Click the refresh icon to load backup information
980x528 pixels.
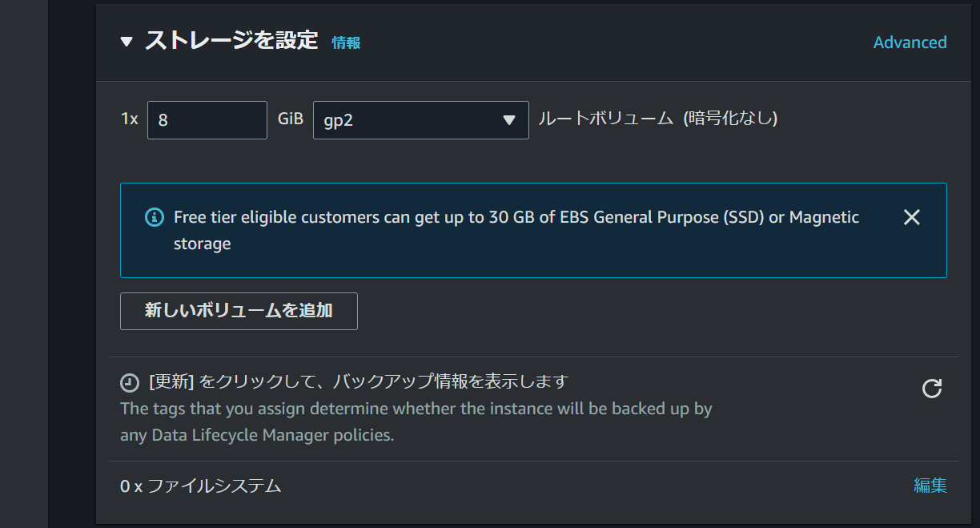(x=931, y=389)
